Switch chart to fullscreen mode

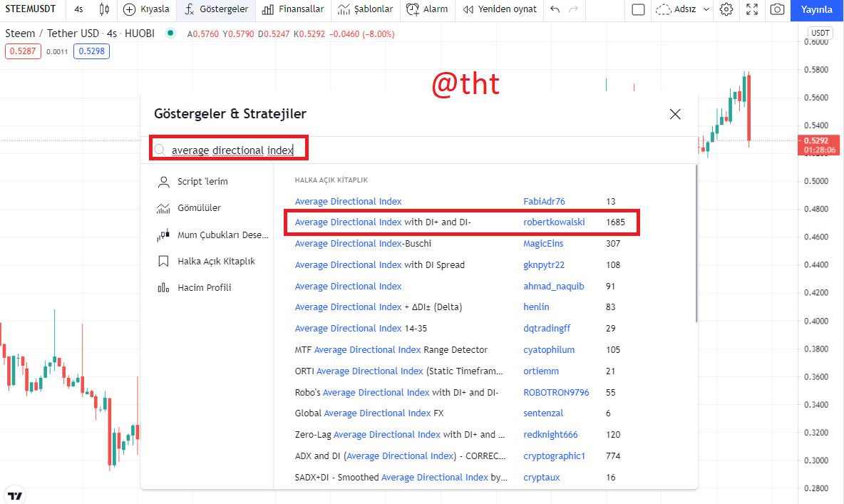tap(752, 9)
